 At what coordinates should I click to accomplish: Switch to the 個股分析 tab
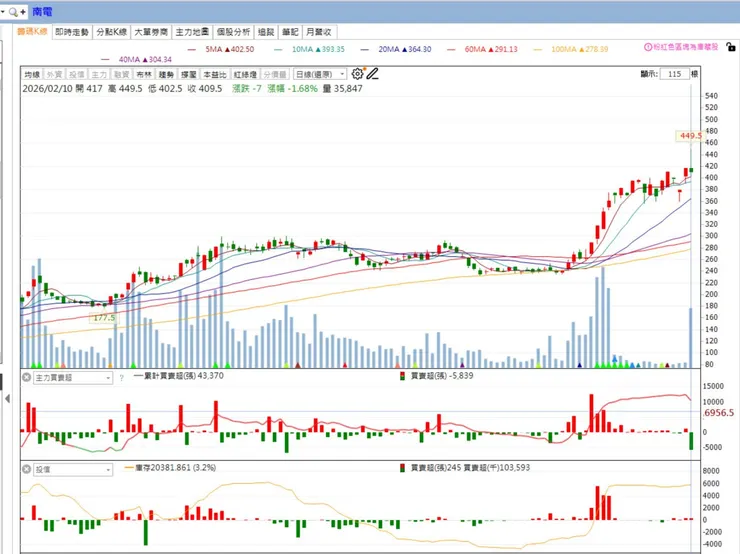coord(233,32)
